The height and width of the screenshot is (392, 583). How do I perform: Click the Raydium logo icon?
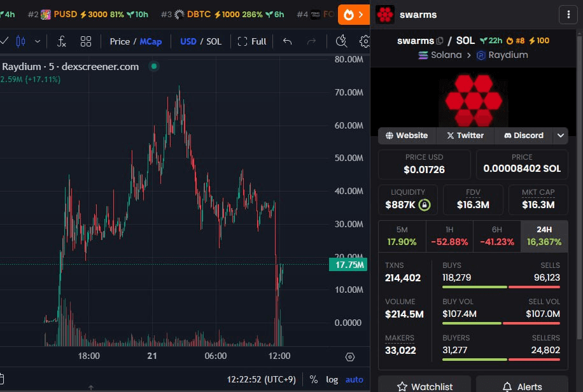481,55
